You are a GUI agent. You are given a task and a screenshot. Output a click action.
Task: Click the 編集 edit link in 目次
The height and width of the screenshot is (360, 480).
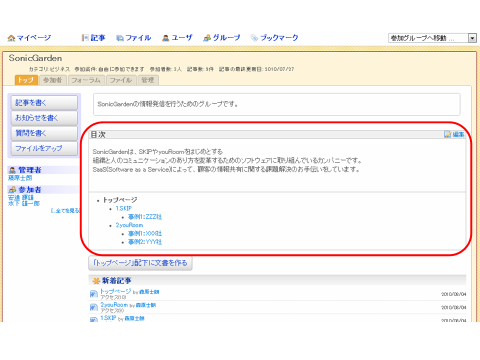coord(458,134)
